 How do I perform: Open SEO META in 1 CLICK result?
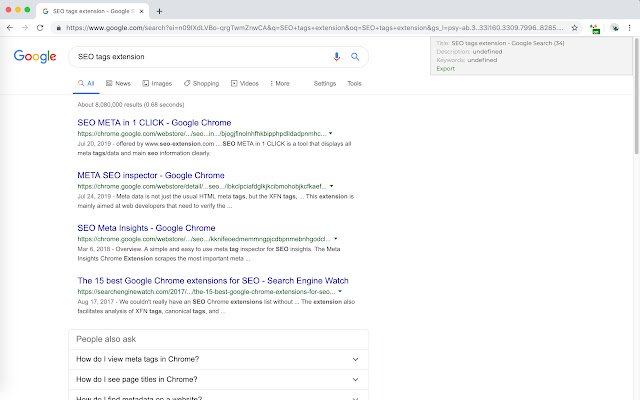coord(154,122)
